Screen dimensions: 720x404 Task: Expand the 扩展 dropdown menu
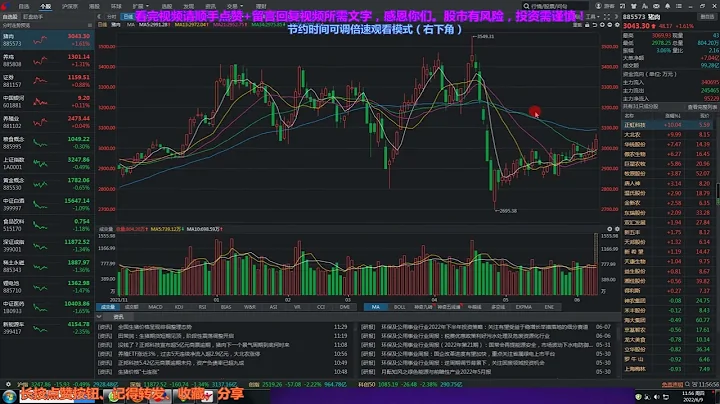[x=140, y=6]
